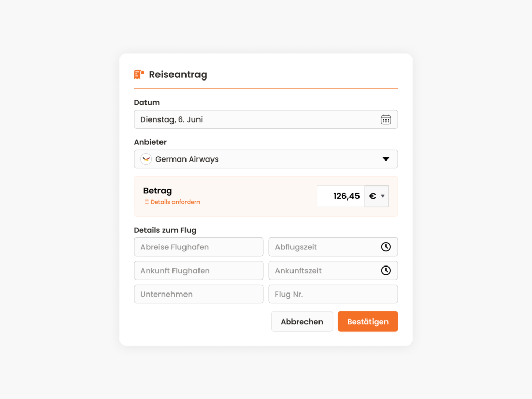Select the Unternehmen text field
The image size is (532, 399).
pos(198,294)
